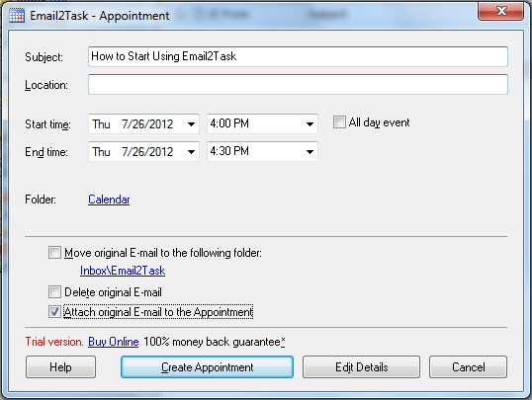The height and width of the screenshot is (400, 532).
Task: Tick the Delete original E-mail checkbox
Action: (x=54, y=292)
